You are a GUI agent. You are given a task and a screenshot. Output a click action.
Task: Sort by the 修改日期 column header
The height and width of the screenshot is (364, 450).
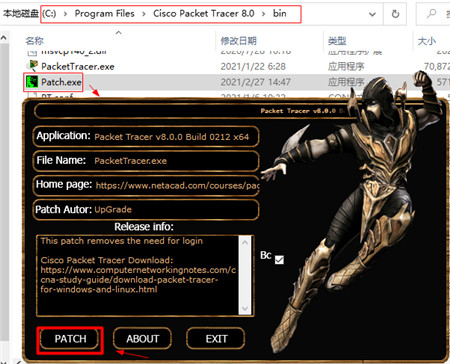(x=239, y=41)
